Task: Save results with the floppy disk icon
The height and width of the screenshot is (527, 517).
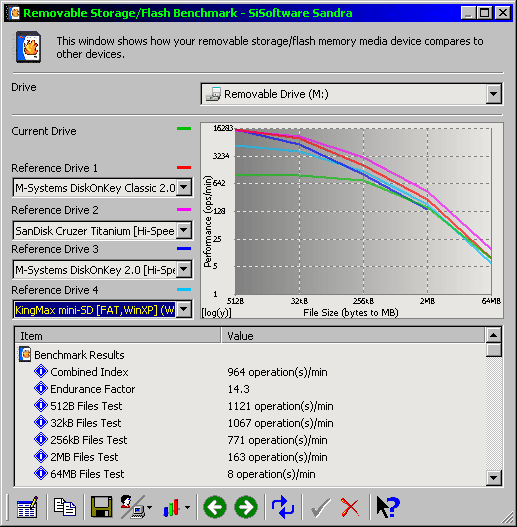Action: click(102, 507)
